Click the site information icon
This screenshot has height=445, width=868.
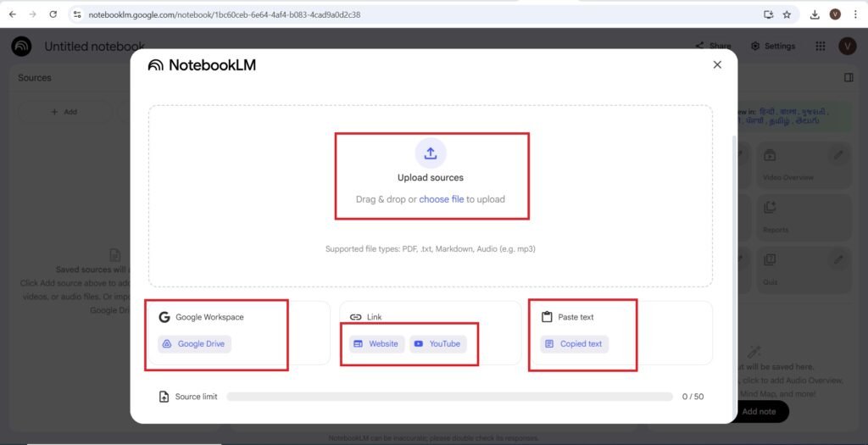77,14
